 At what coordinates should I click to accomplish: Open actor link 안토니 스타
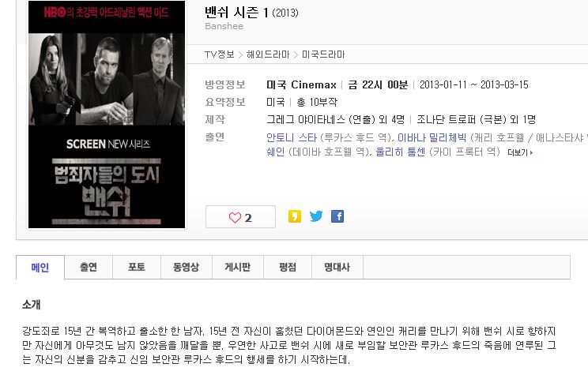[292, 137]
